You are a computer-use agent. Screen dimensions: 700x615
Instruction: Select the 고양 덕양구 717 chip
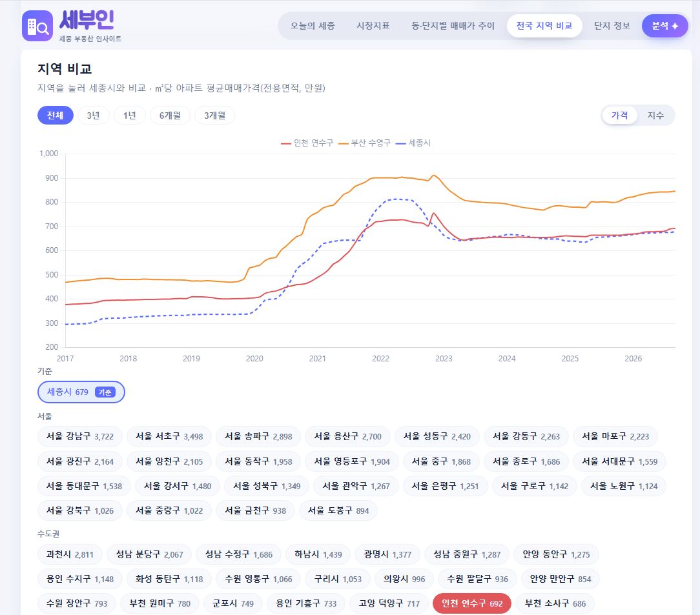389,604
